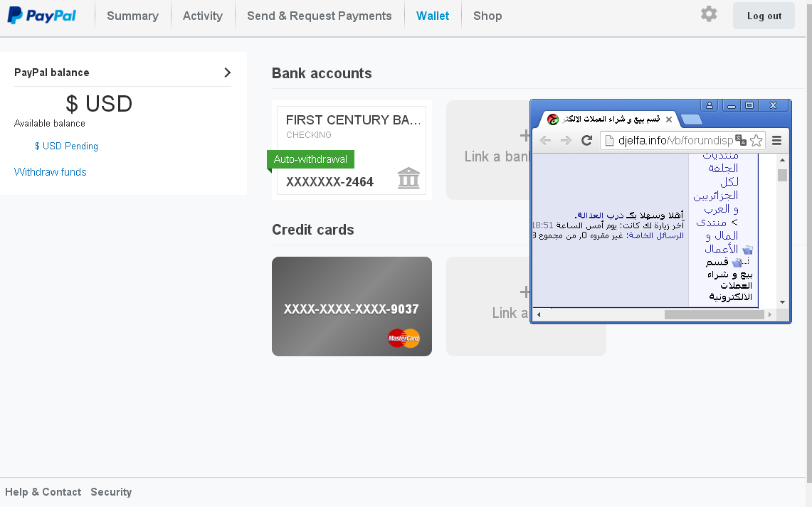The height and width of the screenshot is (507, 812).
Task: Click the popup horizontal scrollbar thumb
Action: [714, 314]
